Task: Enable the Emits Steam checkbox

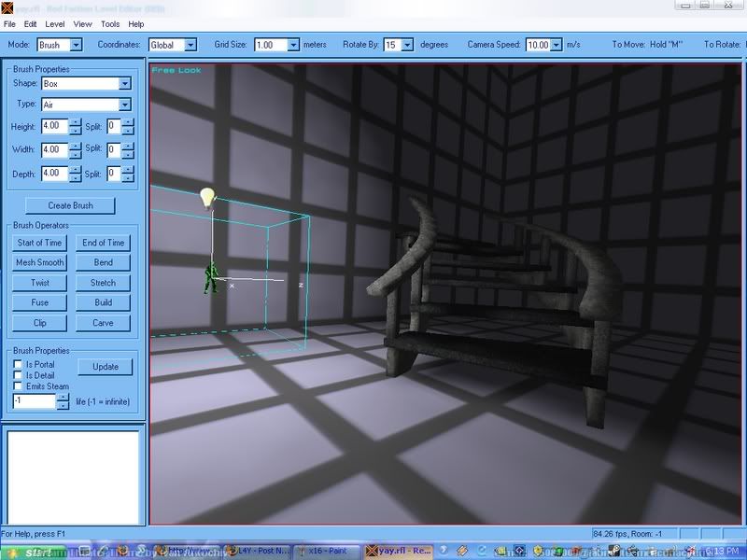Action: 18,386
